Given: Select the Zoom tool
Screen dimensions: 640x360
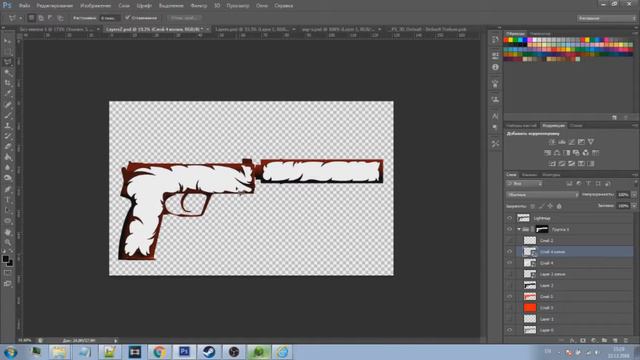Looking at the screenshot, I should (8, 242).
